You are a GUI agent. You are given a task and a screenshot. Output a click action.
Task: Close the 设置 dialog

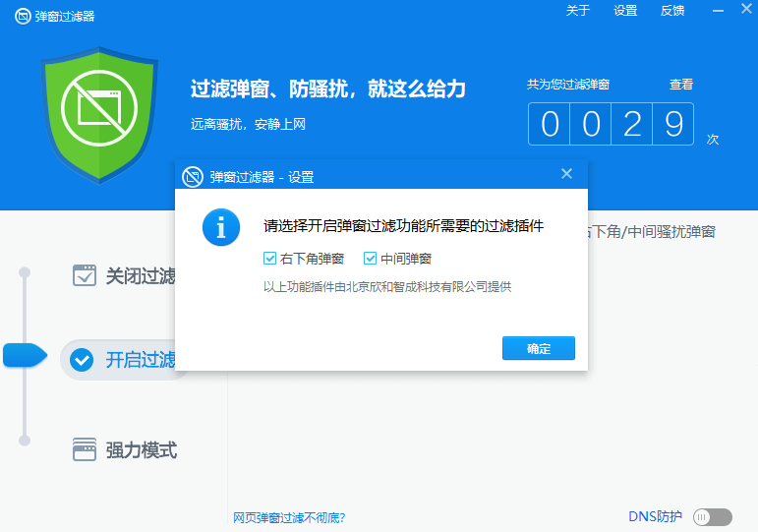[x=566, y=174]
